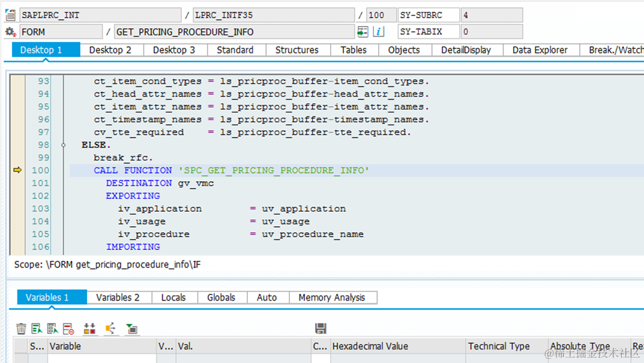Click the LPRC_INTF35 include field

click(274, 15)
